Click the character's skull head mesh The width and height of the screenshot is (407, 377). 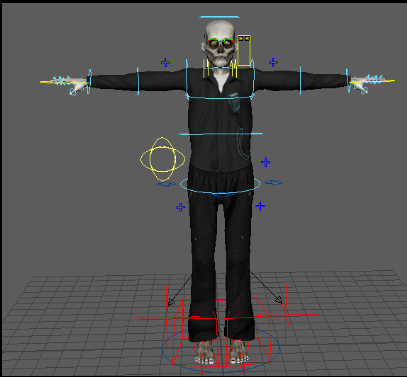[x=220, y=43]
